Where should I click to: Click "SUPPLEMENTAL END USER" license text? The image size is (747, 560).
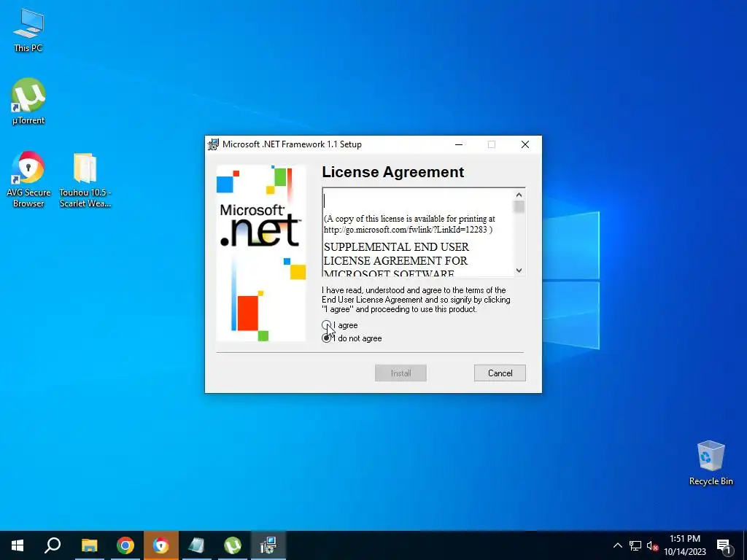point(396,246)
